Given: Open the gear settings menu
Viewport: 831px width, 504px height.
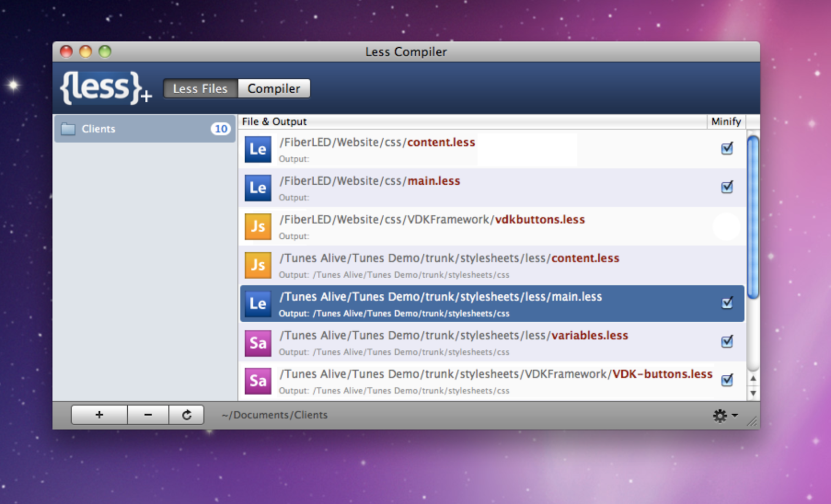Looking at the screenshot, I should click(725, 415).
